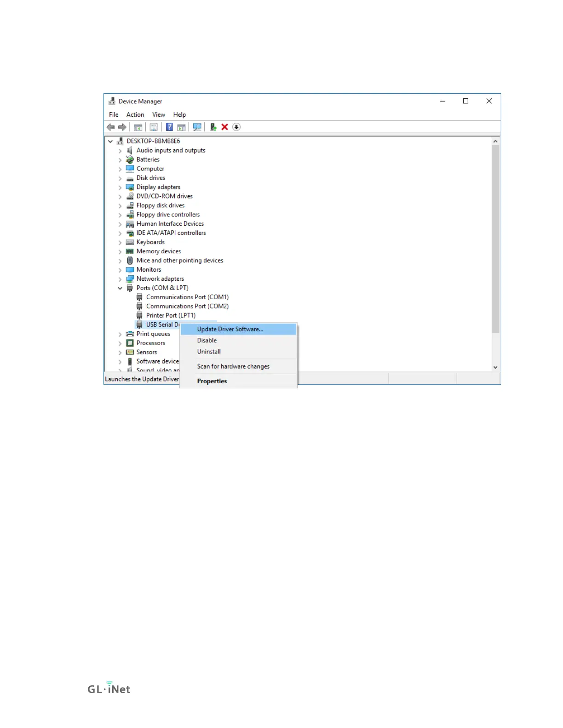The width and height of the screenshot is (563, 728).
Task: Expand the Floppy drive controllers node
Action: click(120, 215)
